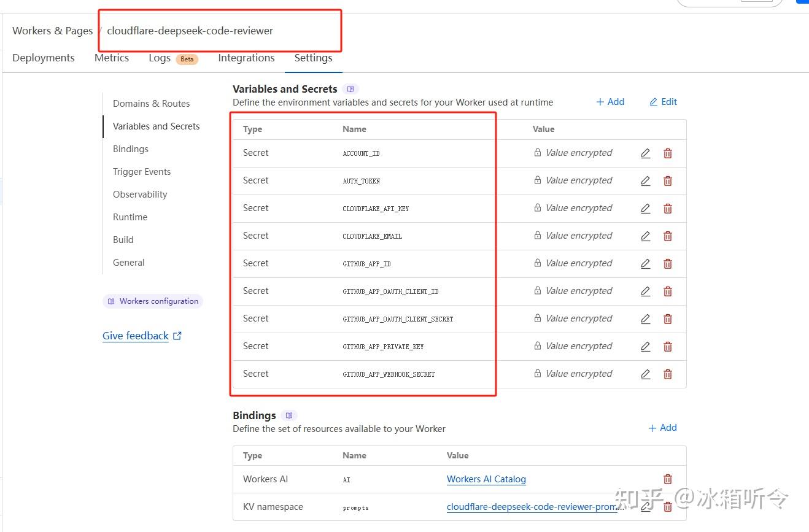Screen dimensions: 809x532
Task: Delete the GITHUB_APP_WEBHOOK_SECRET secret
Action: (x=668, y=374)
